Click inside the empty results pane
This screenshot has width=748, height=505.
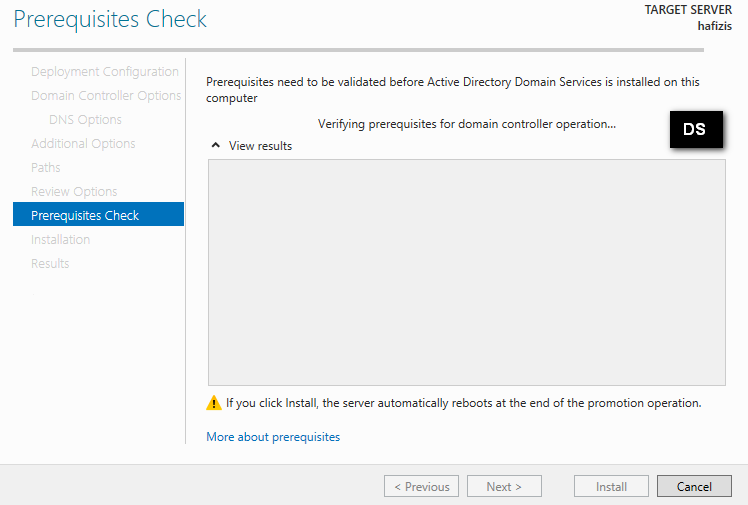(x=466, y=272)
